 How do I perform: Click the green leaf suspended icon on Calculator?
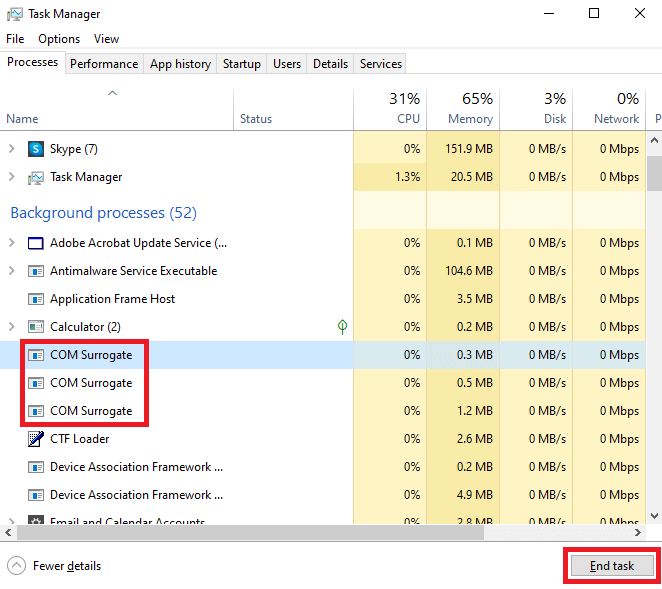[x=342, y=326]
